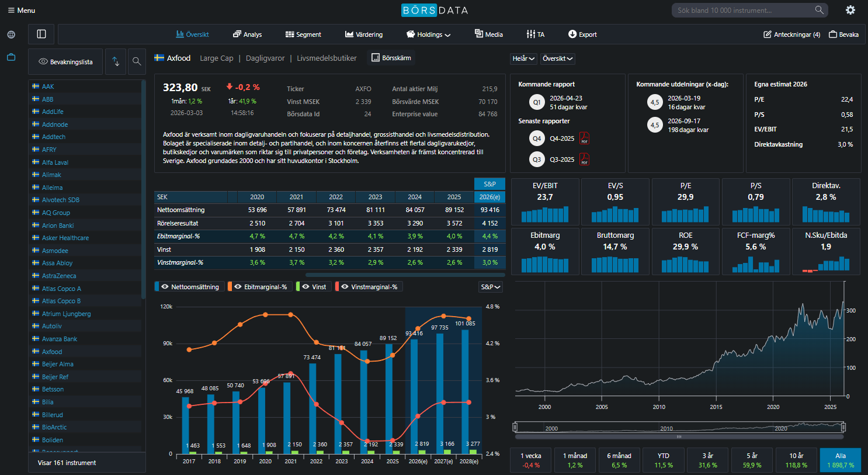This screenshot has height=475, width=868.
Task: Click the globe icon in left sidebar
Action: coord(11,34)
